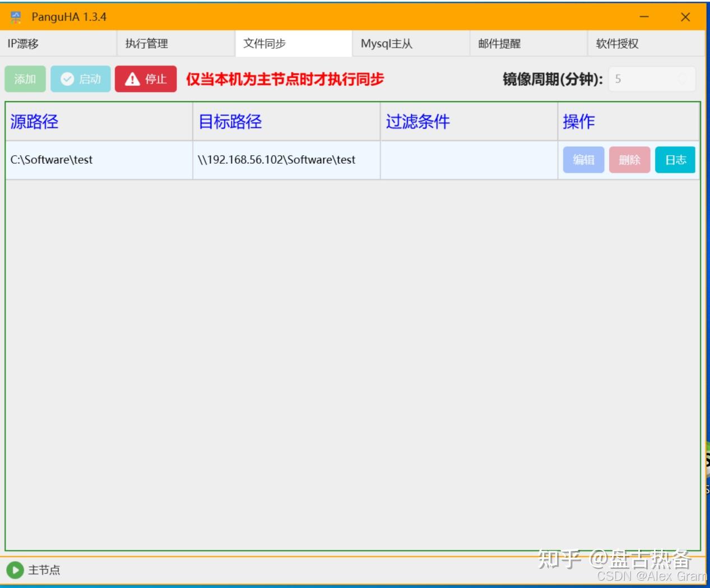Switch to the IP漂移 tab

pyautogui.click(x=58, y=44)
